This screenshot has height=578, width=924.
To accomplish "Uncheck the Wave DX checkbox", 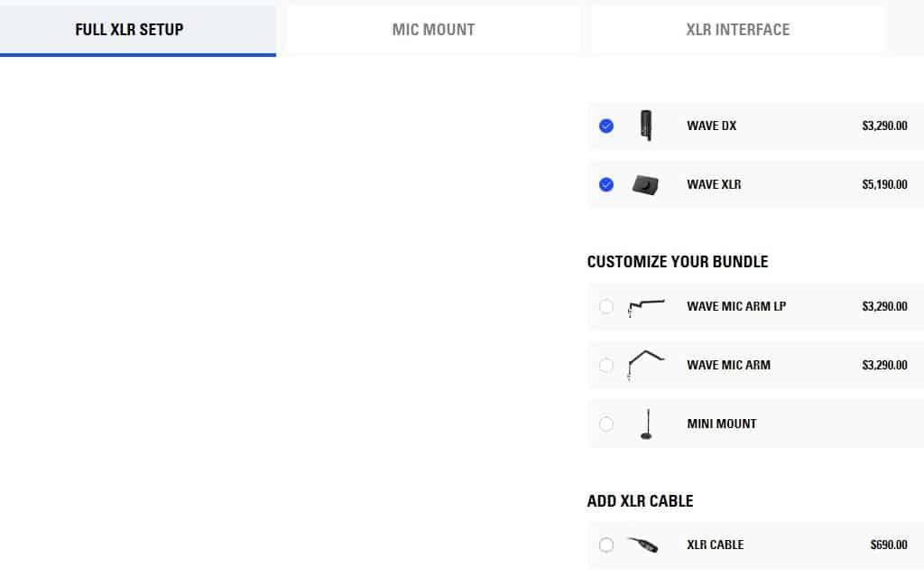I will coord(606,126).
